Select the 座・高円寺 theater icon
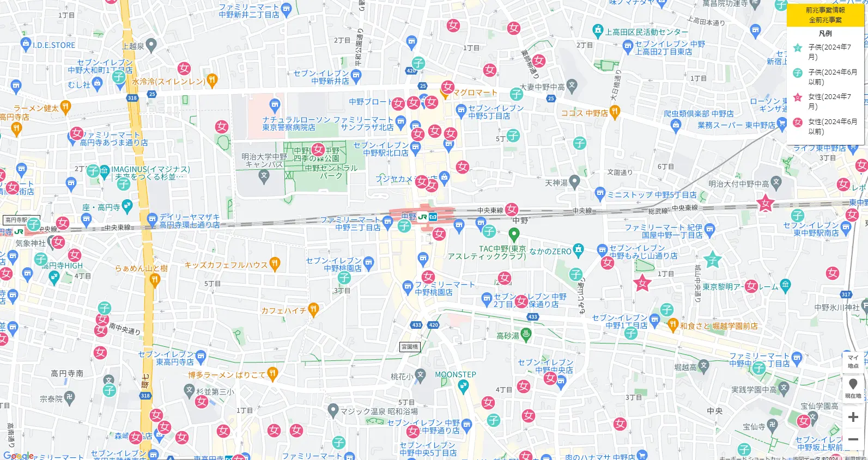The height and width of the screenshot is (460, 868). pyautogui.click(x=128, y=206)
